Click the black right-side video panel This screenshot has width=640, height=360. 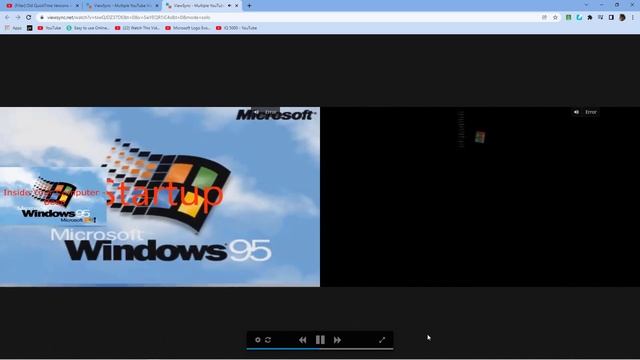point(480,197)
